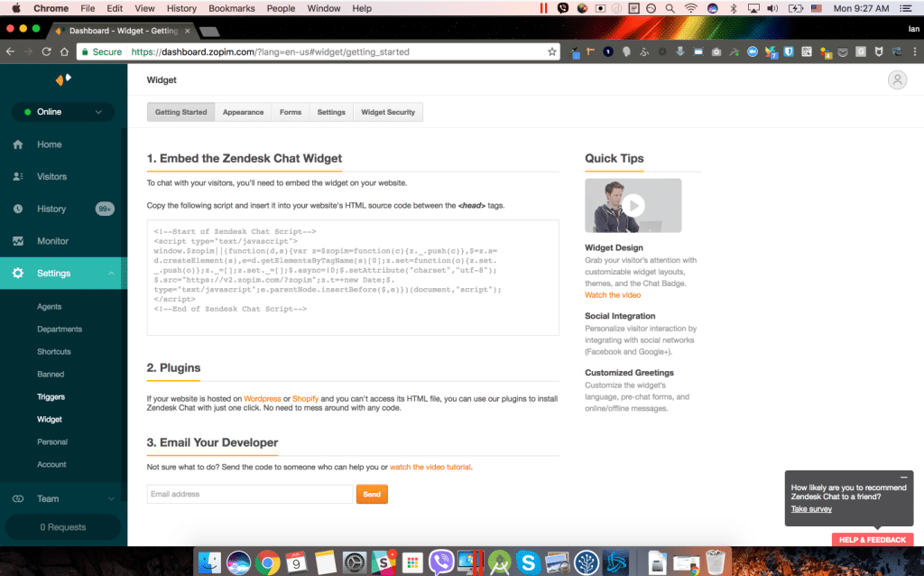Go to Agents settings
Viewport: 924px width, 576px height.
49,307
